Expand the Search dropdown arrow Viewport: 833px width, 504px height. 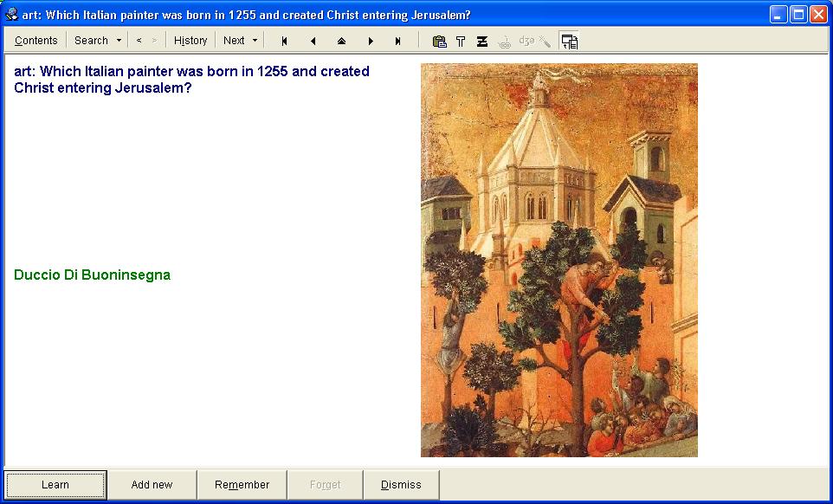pyautogui.click(x=119, y=41)
